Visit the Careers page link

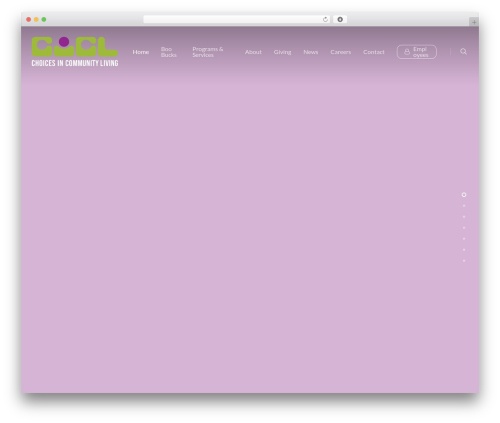pyautogui.click(x=341, y=52)
